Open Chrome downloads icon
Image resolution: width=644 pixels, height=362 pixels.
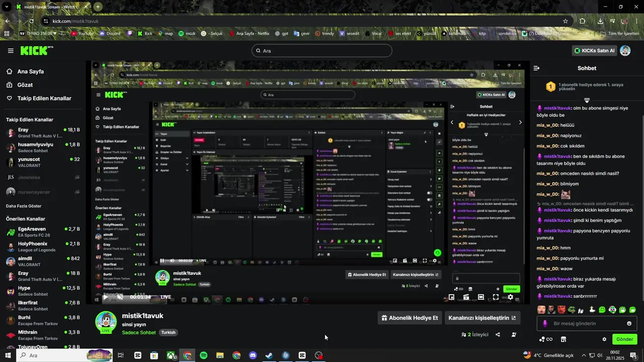(600, 21)
